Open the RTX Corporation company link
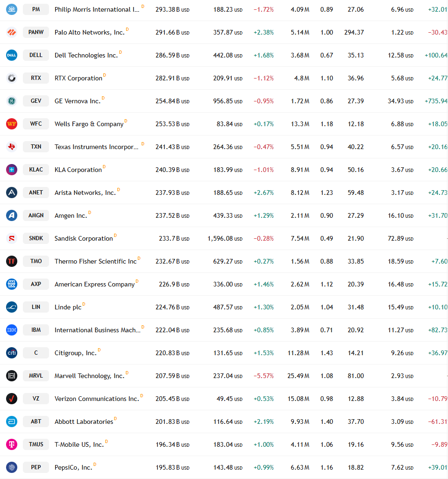This screenshot has height=479, width=448. (78, 79)
